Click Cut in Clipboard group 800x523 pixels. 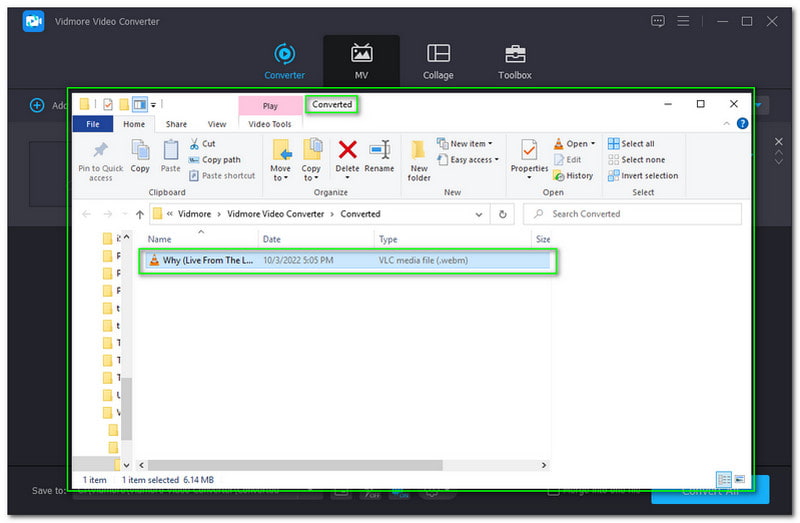203,144
